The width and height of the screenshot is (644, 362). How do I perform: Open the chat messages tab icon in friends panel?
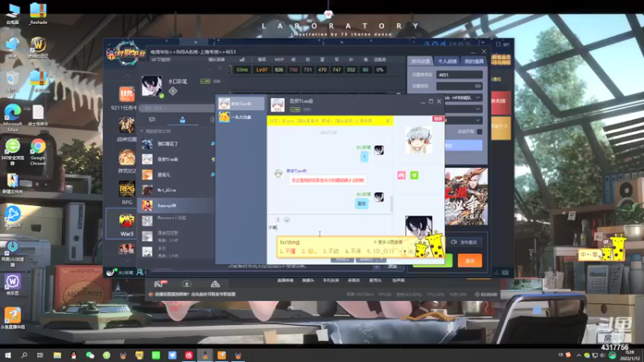(152, 119)
